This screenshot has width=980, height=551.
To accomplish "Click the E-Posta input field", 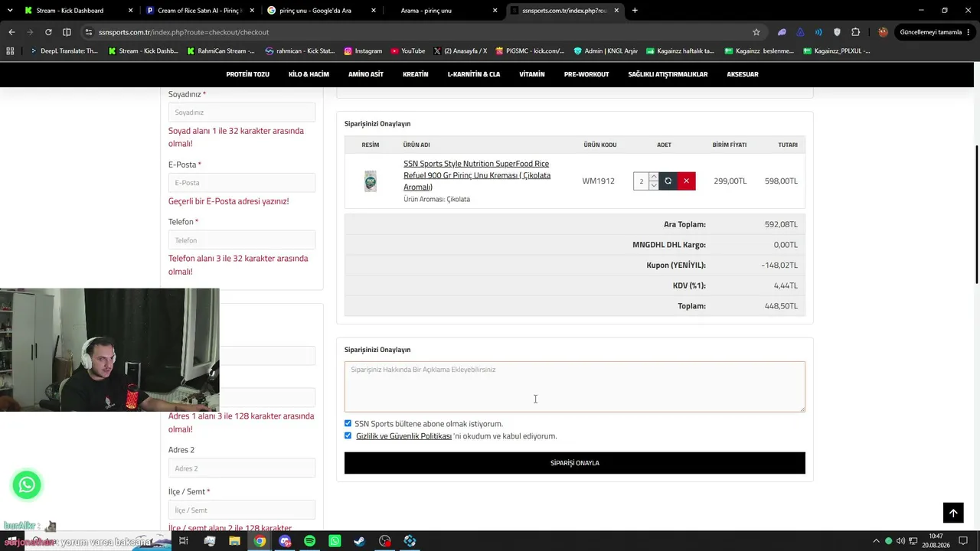I will 242,183.
